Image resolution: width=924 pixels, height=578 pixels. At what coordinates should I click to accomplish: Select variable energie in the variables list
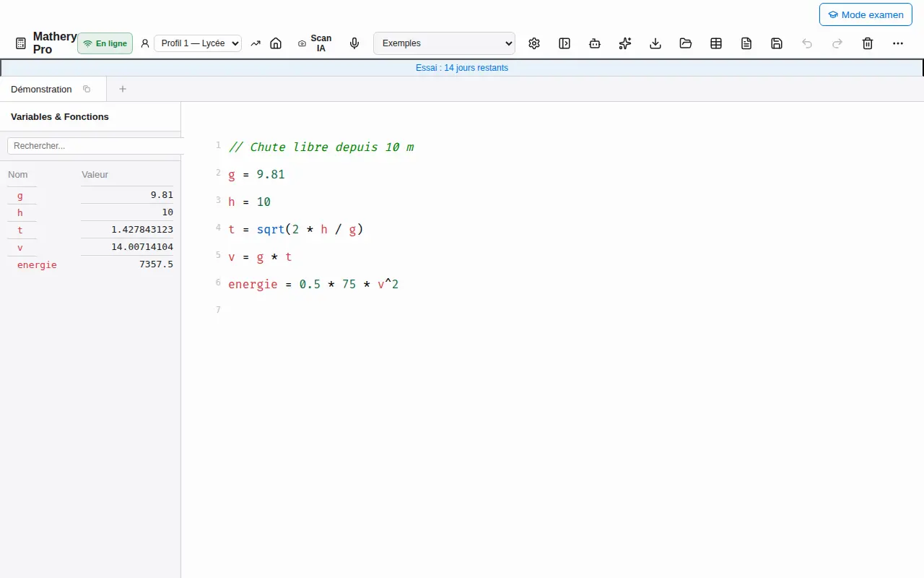(x=37, y=265)
